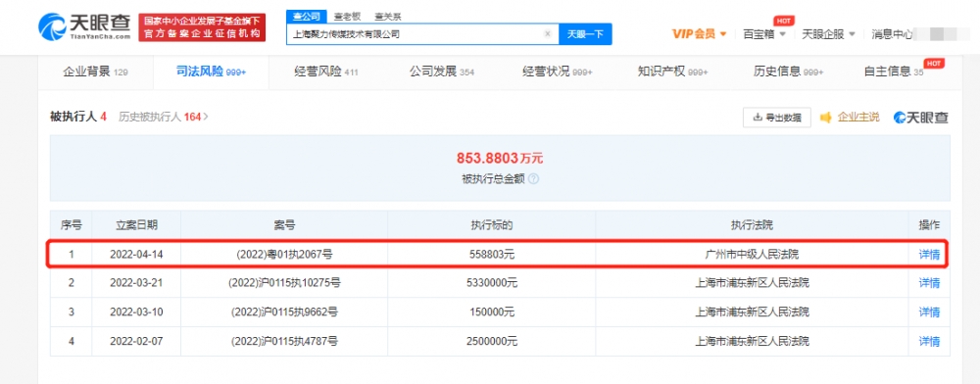Screen dimensions: 980x384
Task: Open 详情 for case 粤01执2067号
Action: point(929,254)
